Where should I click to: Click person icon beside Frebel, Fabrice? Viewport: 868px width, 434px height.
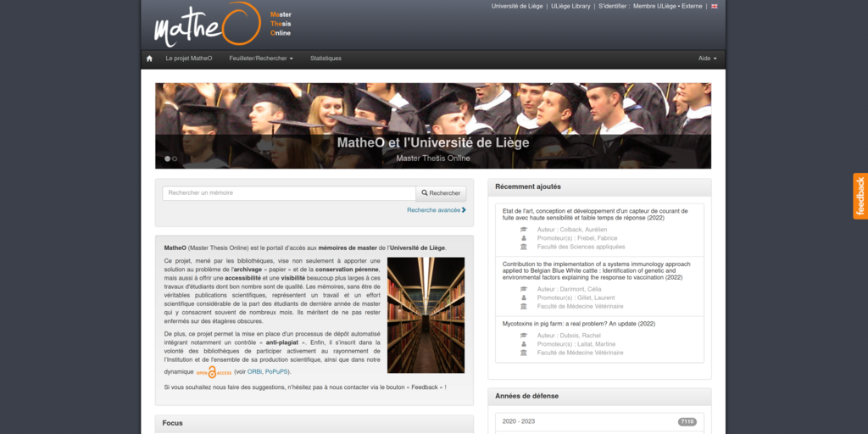(524, 238)
